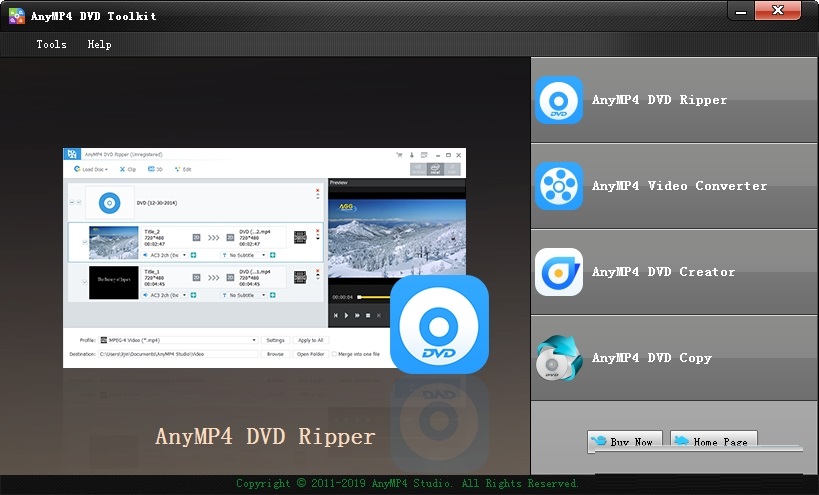Start AnyMP4 DVD Copy from its disc icon
The width and height of the screenshot is (819, 495).
[559, 358]
